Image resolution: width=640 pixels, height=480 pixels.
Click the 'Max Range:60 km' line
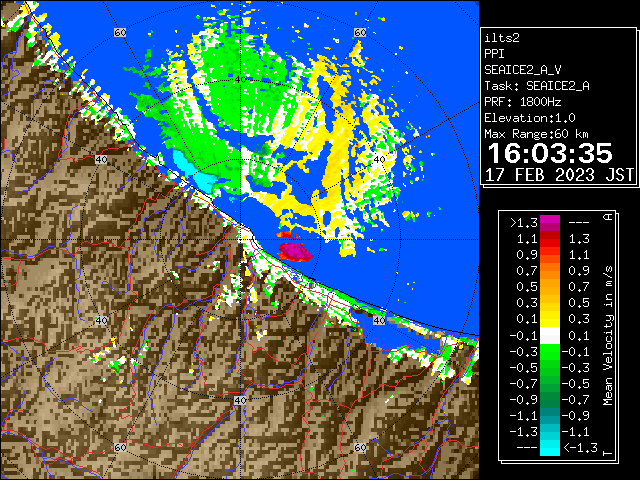click(536, 134)
